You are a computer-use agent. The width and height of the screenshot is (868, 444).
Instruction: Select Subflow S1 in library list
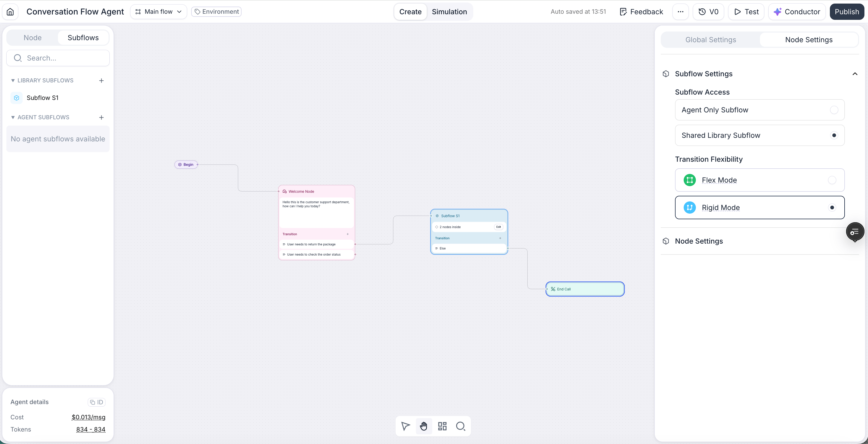pos(58,98)
